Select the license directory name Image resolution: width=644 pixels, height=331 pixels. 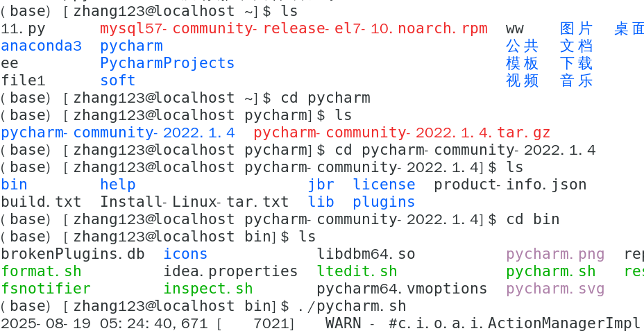384,185
